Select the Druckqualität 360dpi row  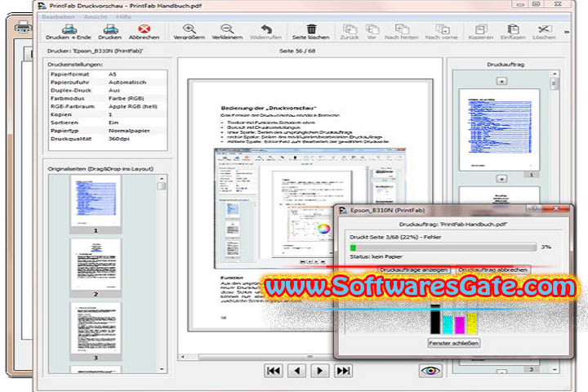pos(108,139)
